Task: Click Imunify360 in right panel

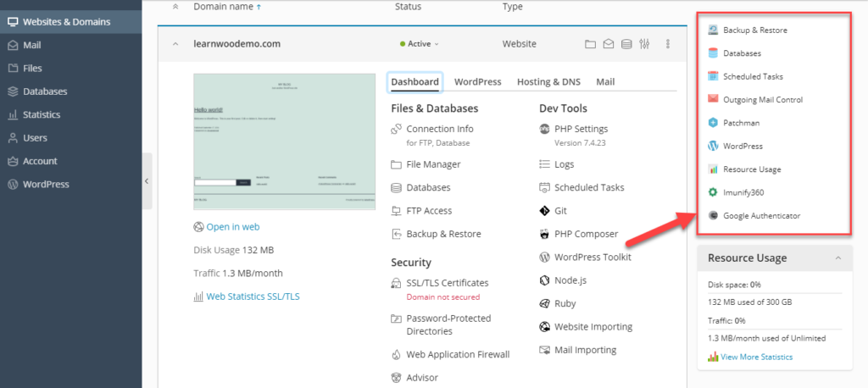Action: 743,193
